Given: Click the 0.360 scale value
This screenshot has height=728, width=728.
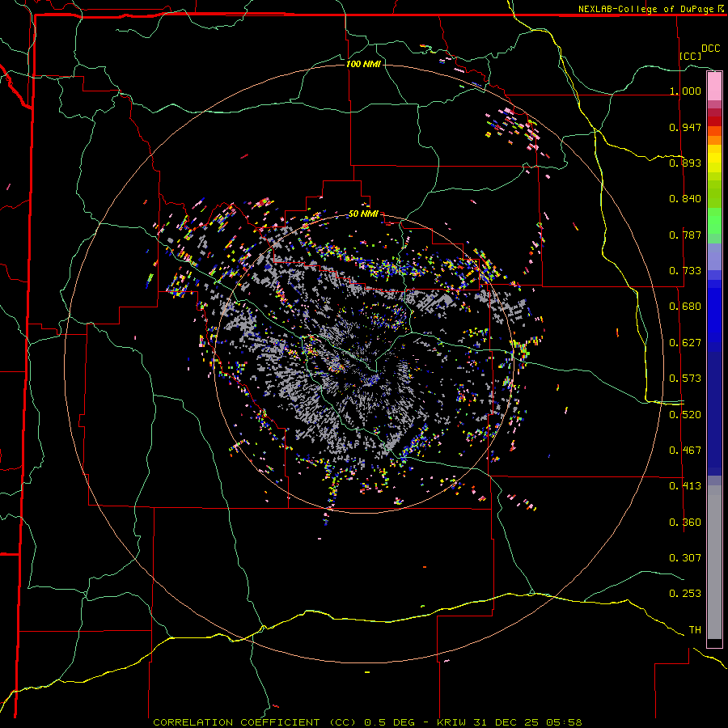Looking at the screenshot, I should tap(685, 523).
